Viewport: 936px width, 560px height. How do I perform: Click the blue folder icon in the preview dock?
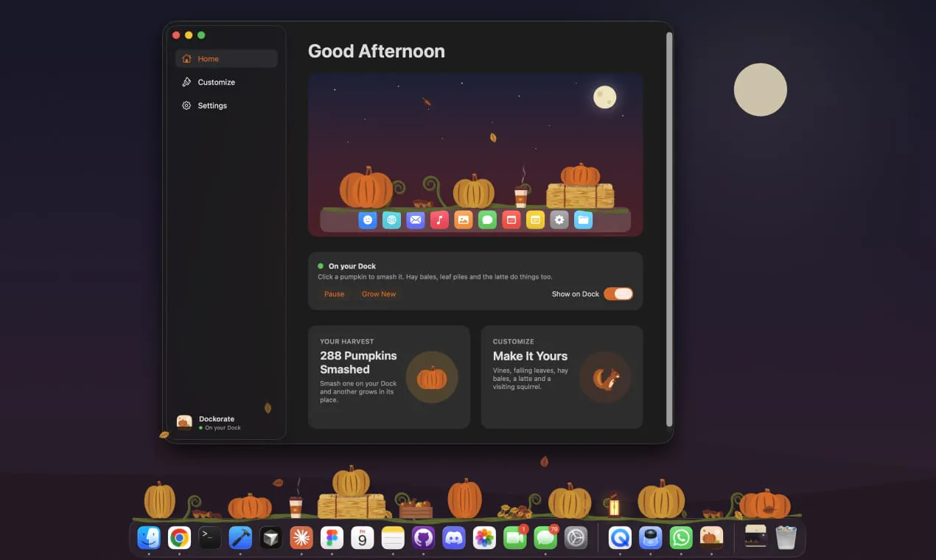(583, 220)
